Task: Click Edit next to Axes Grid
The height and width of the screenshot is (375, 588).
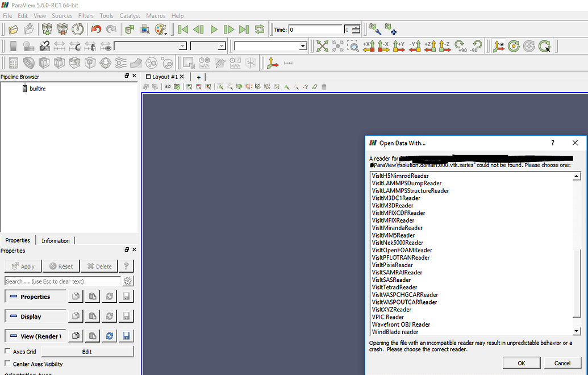Action: [87, 352]
